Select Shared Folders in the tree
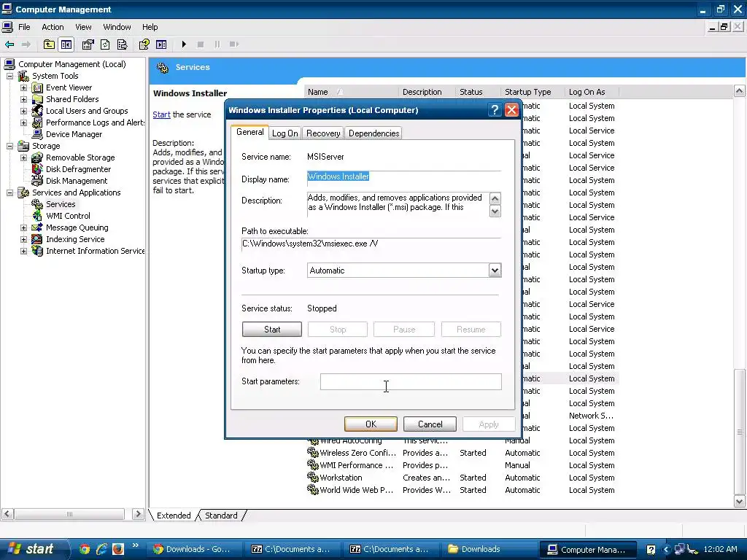The image size is (747, 560). [x=72, y=99]
